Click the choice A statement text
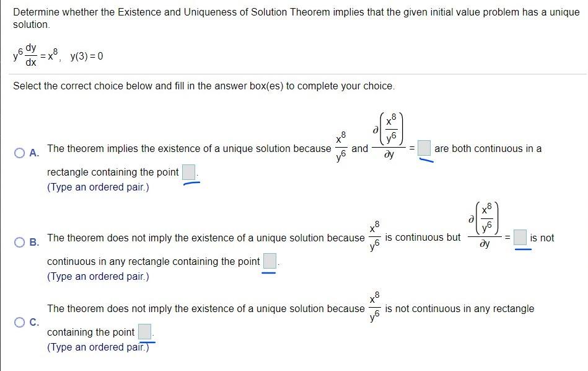This screenshot has width=588, height=371. click(x=186, y=148)
